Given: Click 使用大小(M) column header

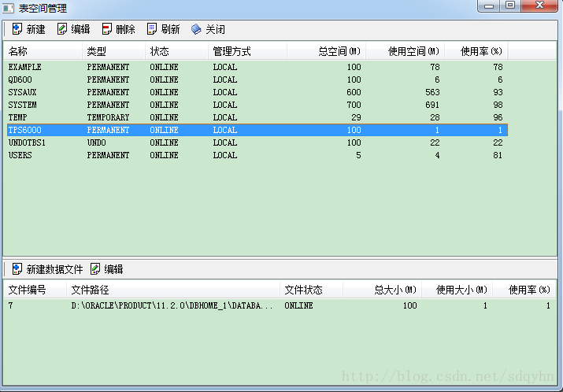Looking at the screenshot, I should (x=457, y=290).
